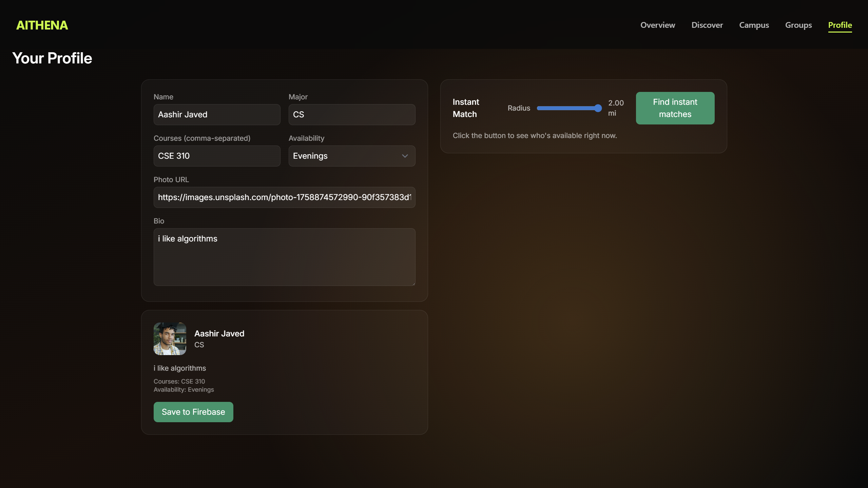This screenshot has width=868, height=488.
Task: Grab the Bio textarea resize handle
Action: click(413, 284)
